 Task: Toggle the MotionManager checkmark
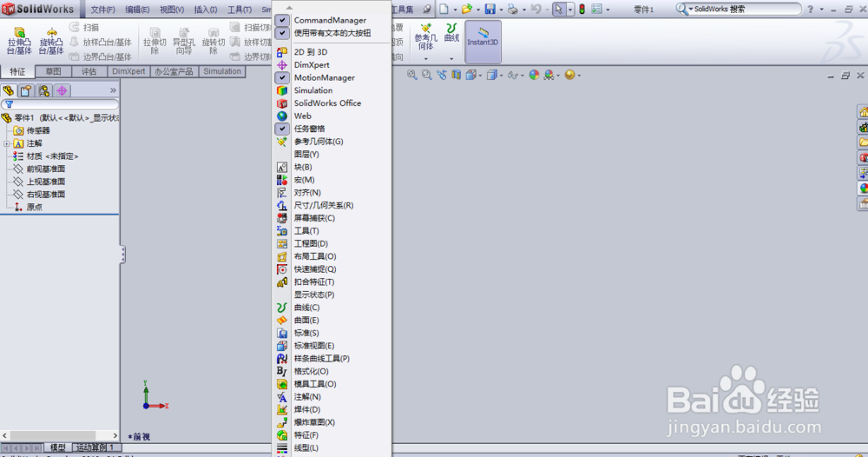[282, 77]
